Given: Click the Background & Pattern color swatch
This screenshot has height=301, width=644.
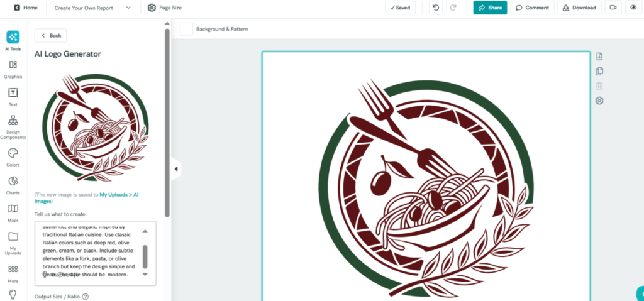Looking at the screenshot, I should point(186,29).
